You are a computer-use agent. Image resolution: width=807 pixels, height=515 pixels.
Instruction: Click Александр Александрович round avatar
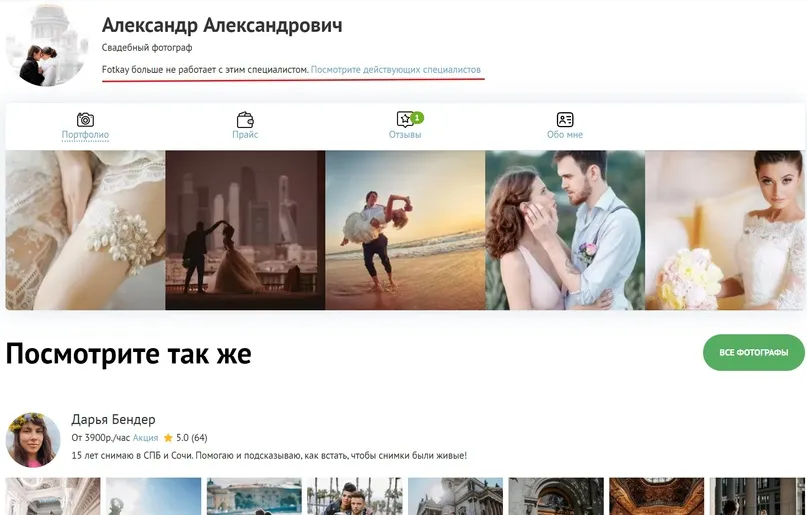point(47,45)
